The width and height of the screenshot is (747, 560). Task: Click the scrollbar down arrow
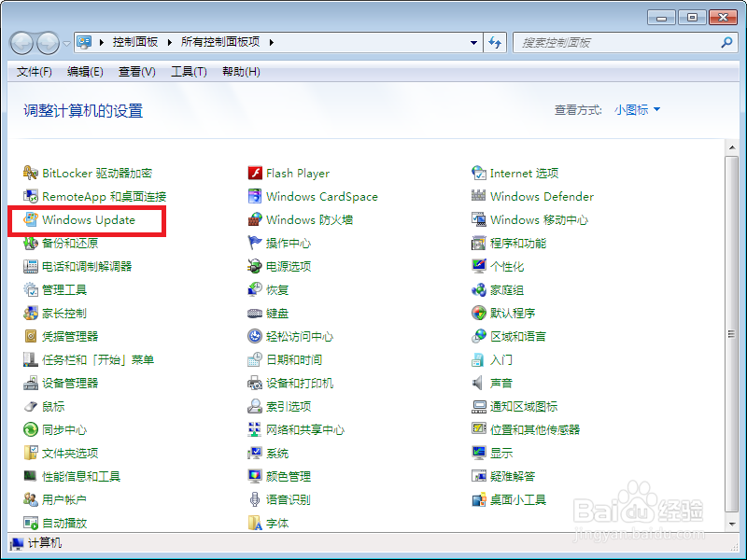point(732,525)
